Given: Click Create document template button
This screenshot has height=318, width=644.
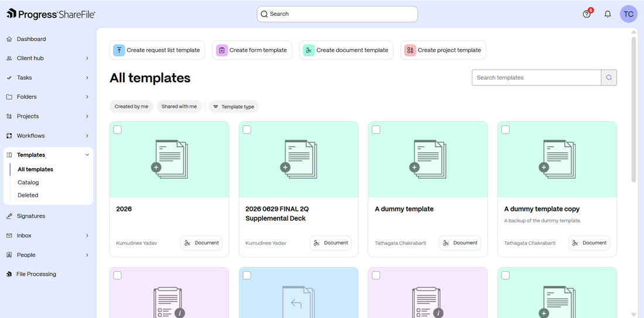Looking at the screenshot, I should [x=346, y=50].
